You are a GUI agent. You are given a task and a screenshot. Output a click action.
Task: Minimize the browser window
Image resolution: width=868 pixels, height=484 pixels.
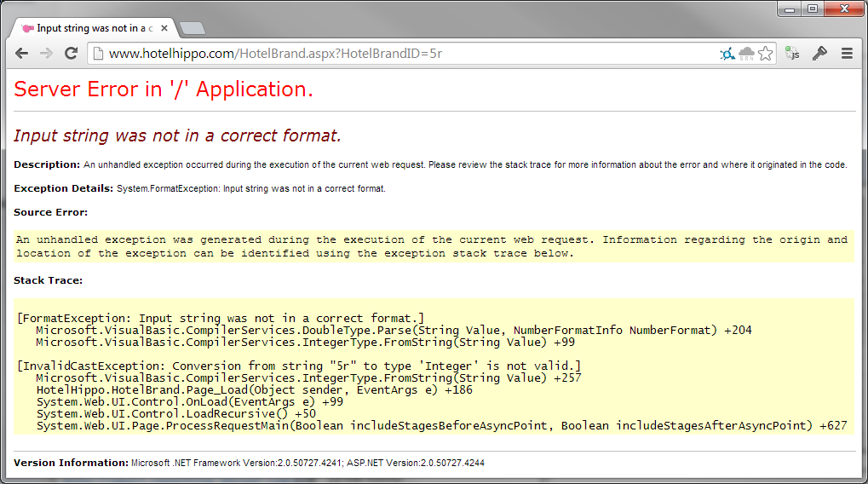[x=790, y=9]
